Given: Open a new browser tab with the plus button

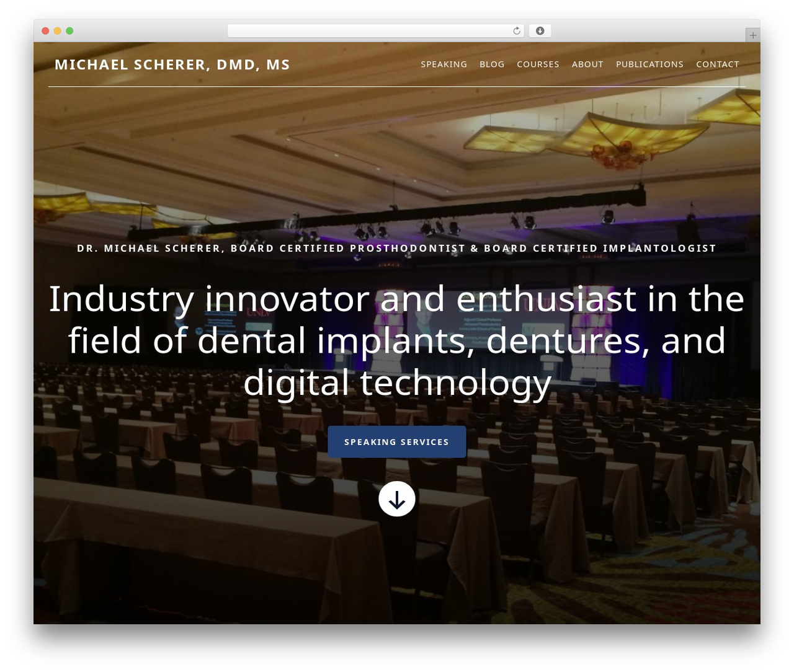Looking at the screenshot, I should point(752,35).
